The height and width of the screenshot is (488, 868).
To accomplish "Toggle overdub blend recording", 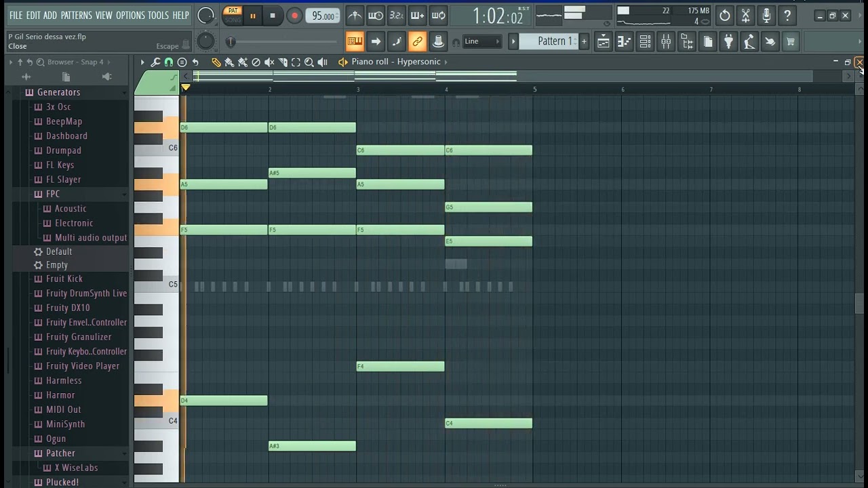I will point(417,16).
